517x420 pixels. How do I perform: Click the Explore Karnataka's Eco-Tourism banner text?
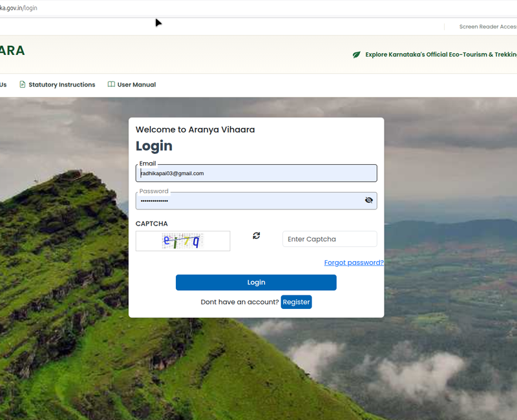click(441, 54)
